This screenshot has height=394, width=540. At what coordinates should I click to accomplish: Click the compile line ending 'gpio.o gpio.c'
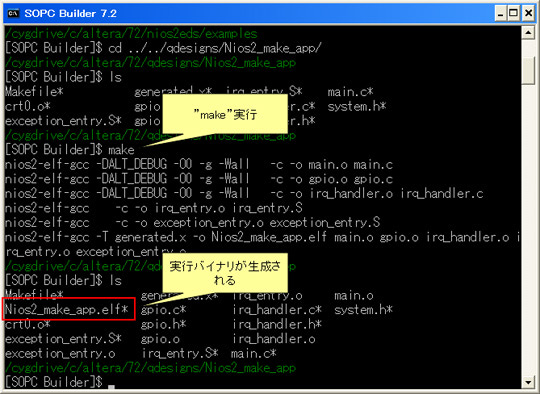click(199, 179)
